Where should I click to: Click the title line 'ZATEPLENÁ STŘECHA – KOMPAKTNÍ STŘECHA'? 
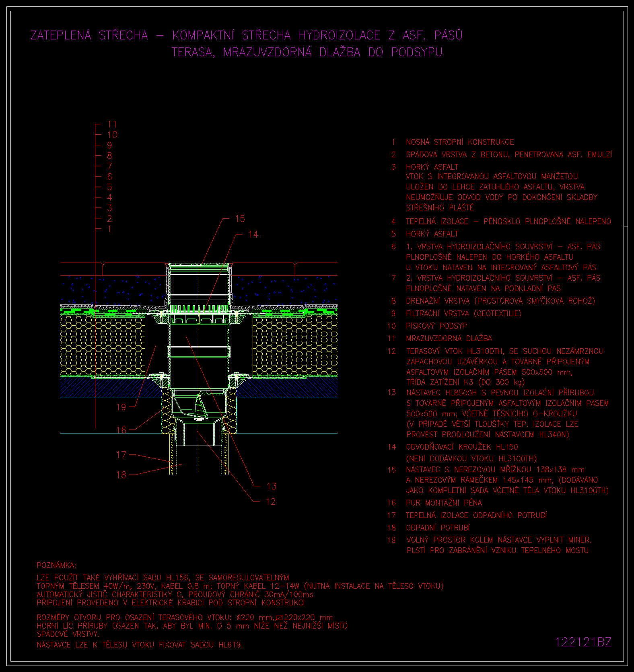coord(161,35)
